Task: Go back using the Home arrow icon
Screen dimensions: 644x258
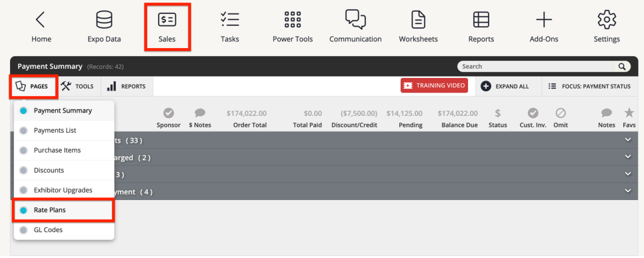Action: click(41, 20)
